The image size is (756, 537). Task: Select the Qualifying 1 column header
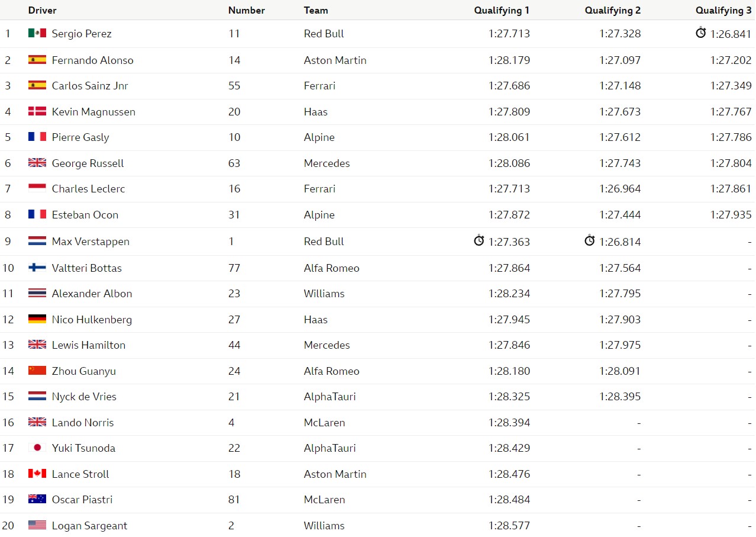click(502, 10)
